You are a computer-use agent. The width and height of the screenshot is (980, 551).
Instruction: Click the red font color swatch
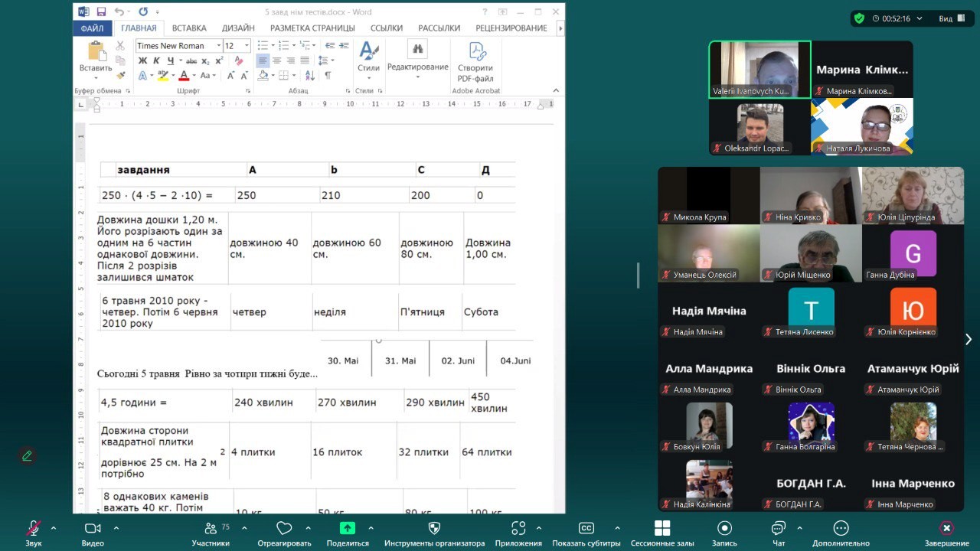point(183,76)
